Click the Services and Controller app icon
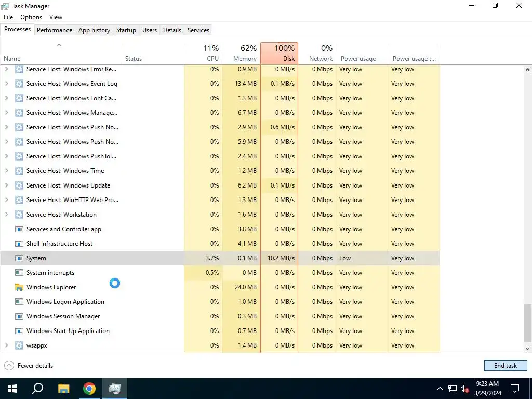532x399 pixels. point(19,229)
